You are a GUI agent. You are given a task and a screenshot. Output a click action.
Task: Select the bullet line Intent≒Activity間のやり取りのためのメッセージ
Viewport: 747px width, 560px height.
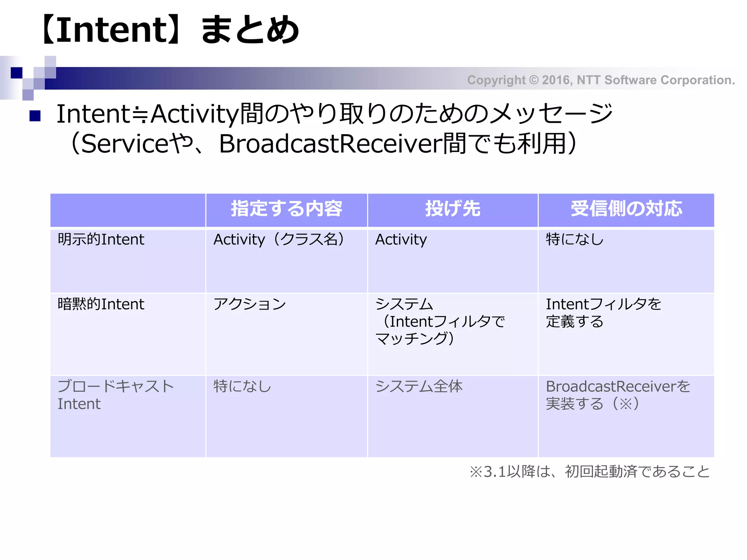pos(334,113)
